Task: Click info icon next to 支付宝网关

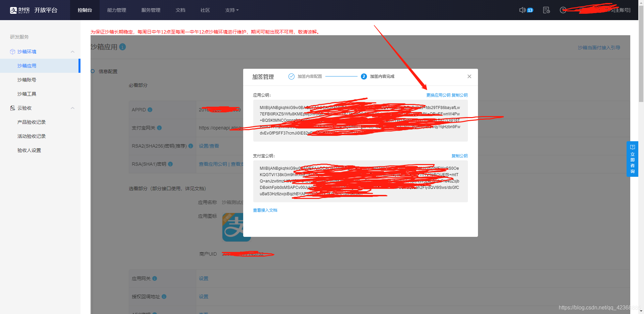Action: point(159,128)
